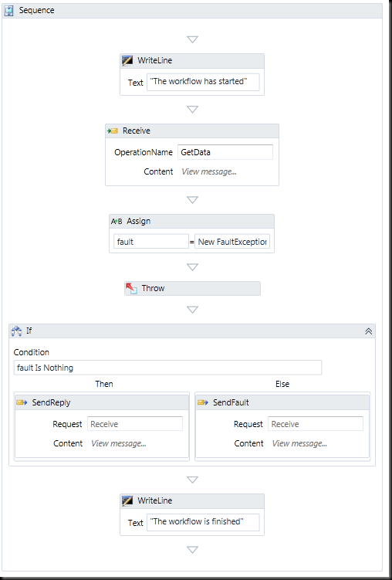Viewport: 392px width, 580px height.
Task: Click drop arrow below the If activity
Action: tap(192, 480)
